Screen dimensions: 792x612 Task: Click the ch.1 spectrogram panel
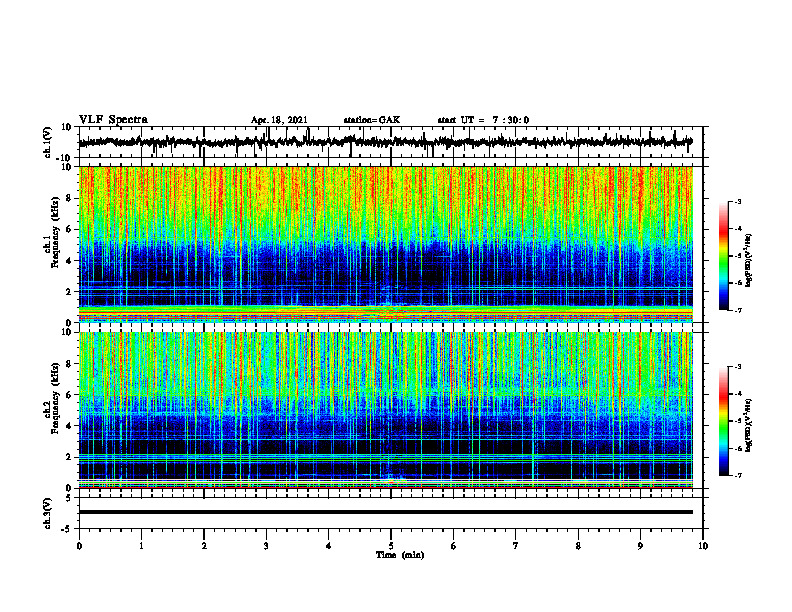[x=385, y=244]
